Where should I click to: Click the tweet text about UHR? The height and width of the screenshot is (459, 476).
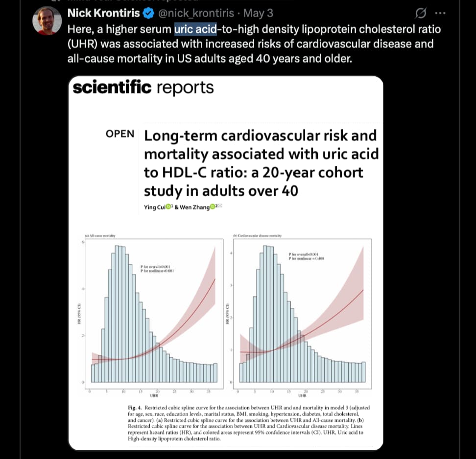click(x=254, y=44)
